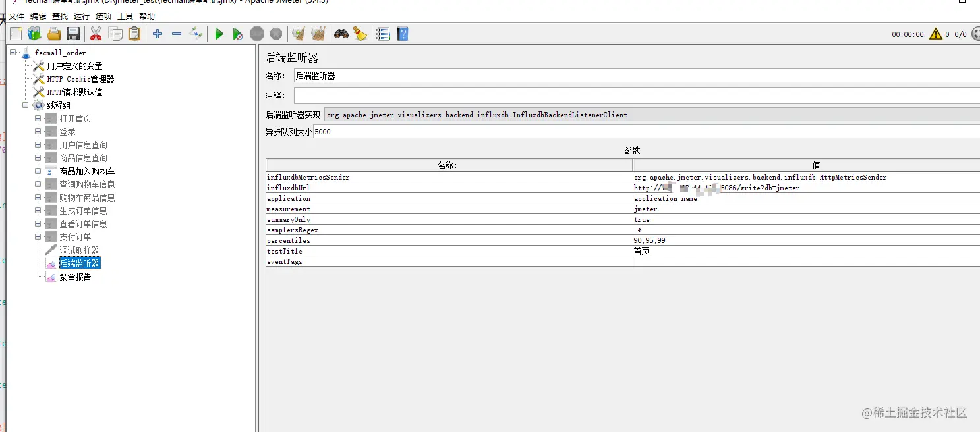The width and height of the screenshot is (980, 432).
Task: Click the testTitle value '首页' cell
Action: click(806, 251)
